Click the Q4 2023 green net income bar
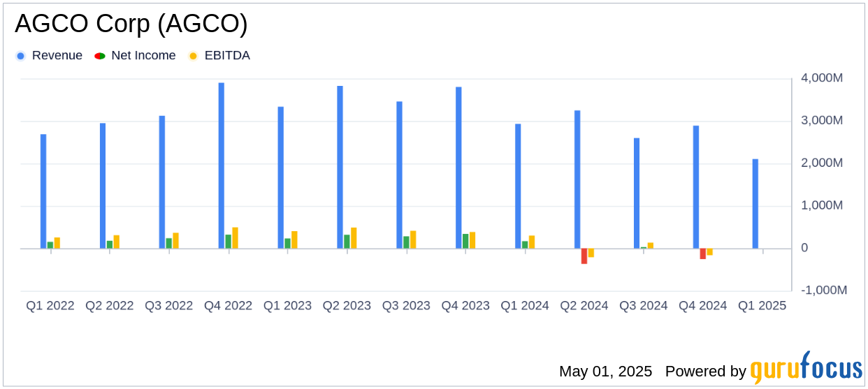 [466, 242]
